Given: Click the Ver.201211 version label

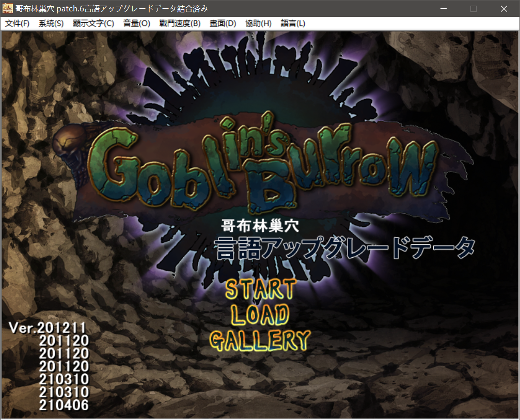Looking at the screenshot, I should 48,328.
